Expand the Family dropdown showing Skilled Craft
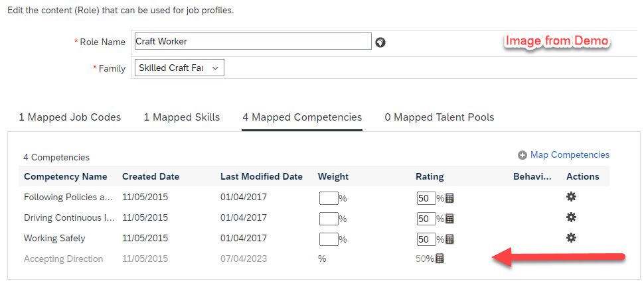The width and height of the screenshot is (644, 287). [179, 68]
